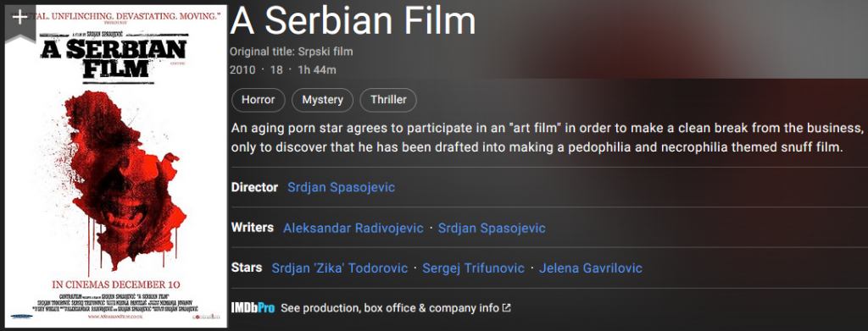Screen dimensions: 868x331
Task: Select the Thriller genre chip
Action: (388, 100)
